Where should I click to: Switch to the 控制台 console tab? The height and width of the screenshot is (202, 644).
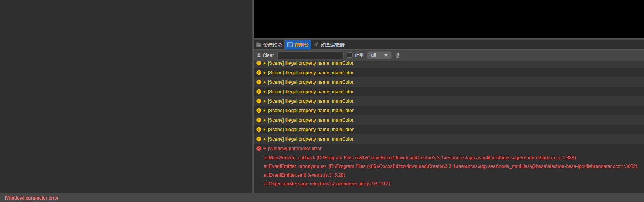(x=298, y=45)
